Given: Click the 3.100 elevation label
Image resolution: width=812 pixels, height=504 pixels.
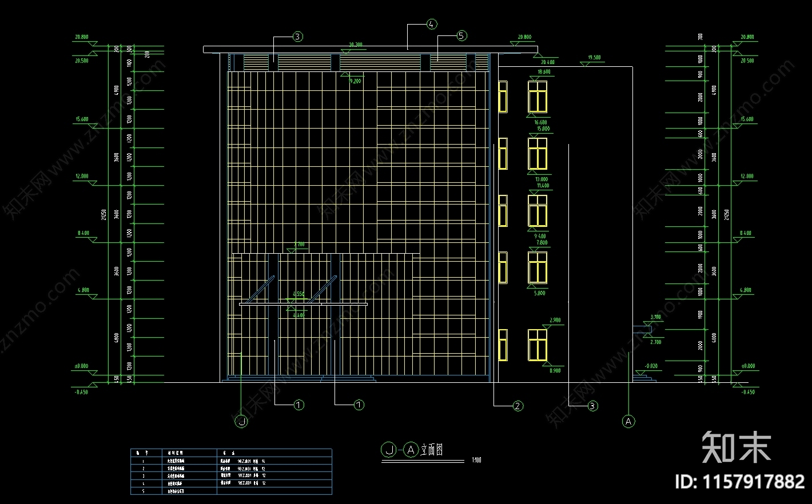Looking at the screenshot, I should pos(655,317).
